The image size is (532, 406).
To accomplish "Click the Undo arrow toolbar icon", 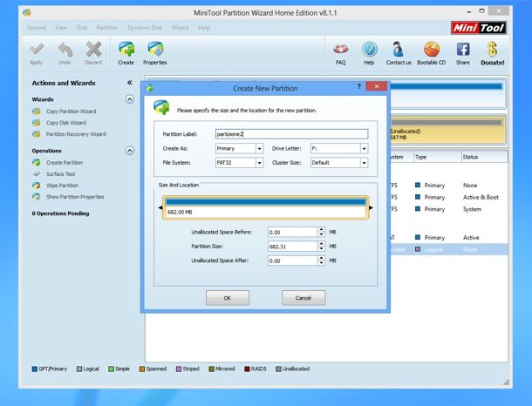I will [x=65, y=50].
